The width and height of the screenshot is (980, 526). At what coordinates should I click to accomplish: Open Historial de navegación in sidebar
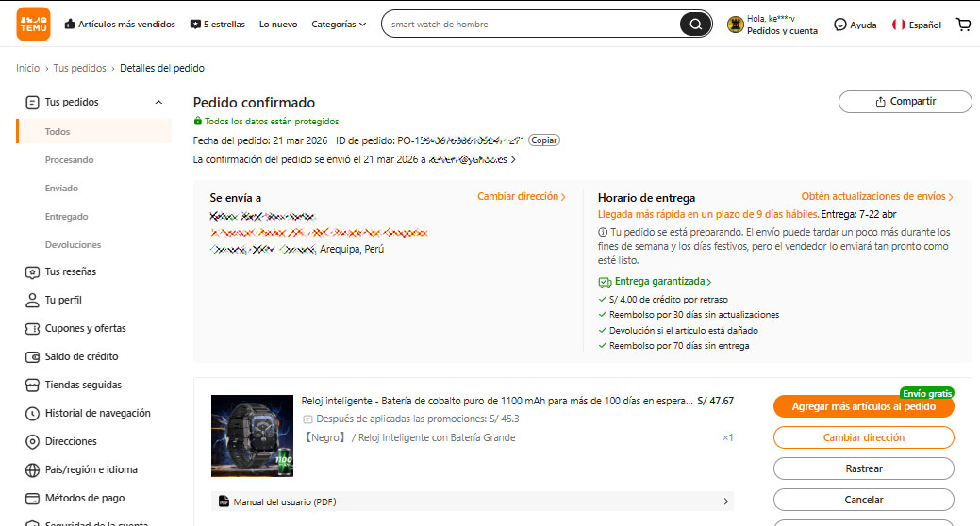(97, 413)
